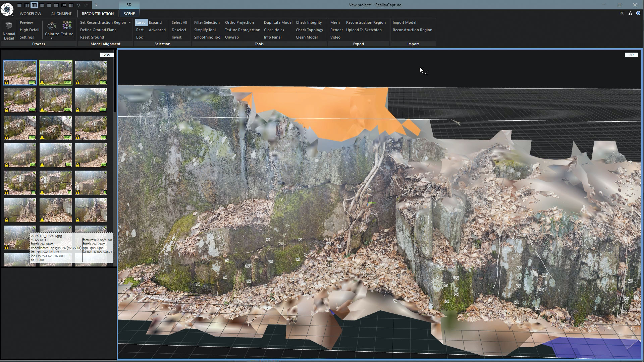The width and height of the screenshot is (644, 362).
Task: Open the ALIGNMENT ribbon tab
Action: tap(61, 14)
